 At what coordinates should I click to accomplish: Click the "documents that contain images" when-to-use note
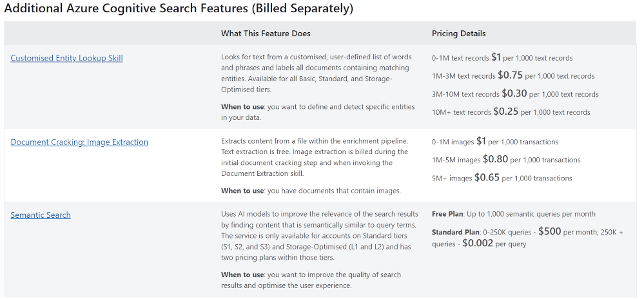[311, 190]
